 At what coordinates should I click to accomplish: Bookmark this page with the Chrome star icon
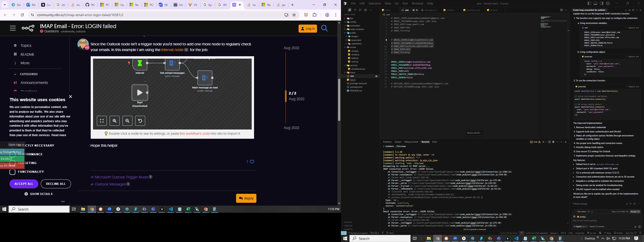(294, 15)
